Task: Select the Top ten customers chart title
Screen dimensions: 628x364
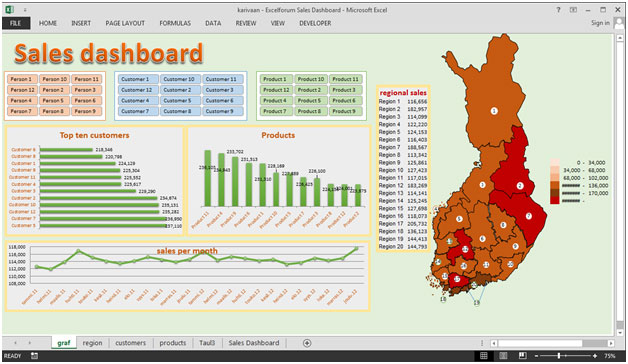Action: (95, 135)
